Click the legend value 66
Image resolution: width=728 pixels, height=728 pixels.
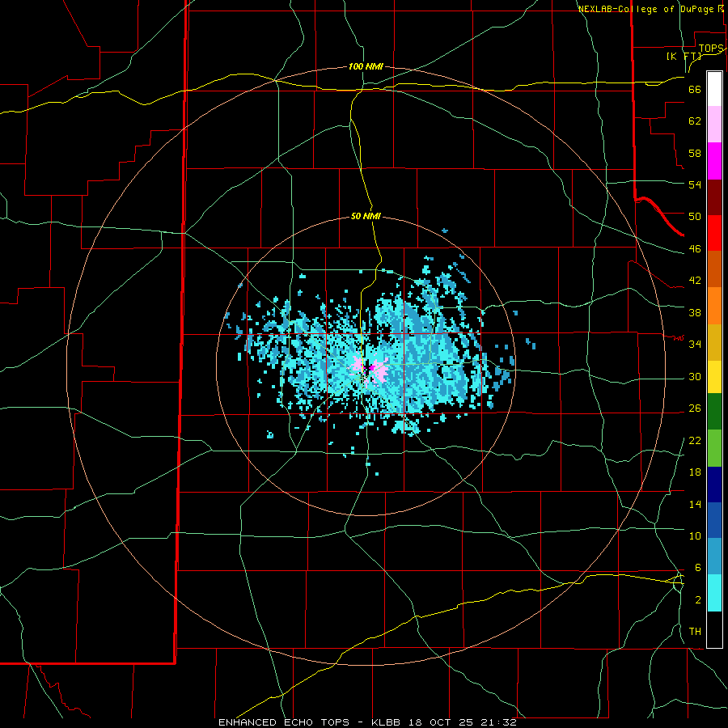695,89
